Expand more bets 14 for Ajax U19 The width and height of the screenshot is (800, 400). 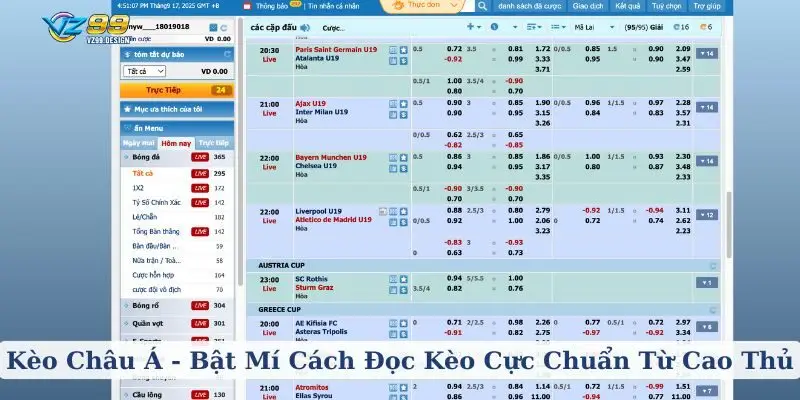click(x=707, y=107)
